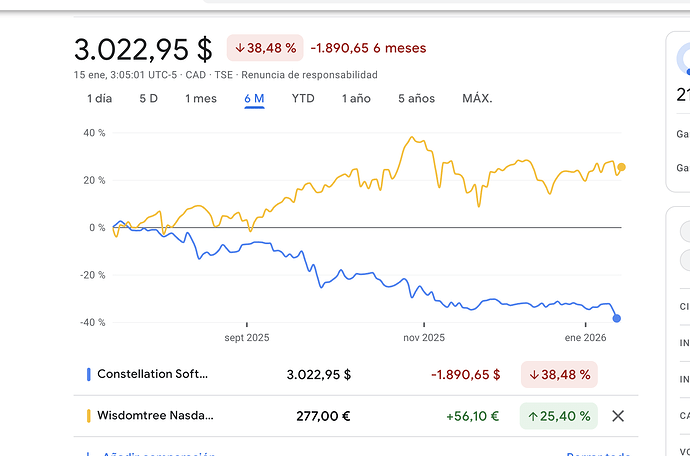Screen dimensions: 690x456
Task: Click the green up-arrow 25,40 % badge
Action: pyautogui.click(x=558, y=416)
